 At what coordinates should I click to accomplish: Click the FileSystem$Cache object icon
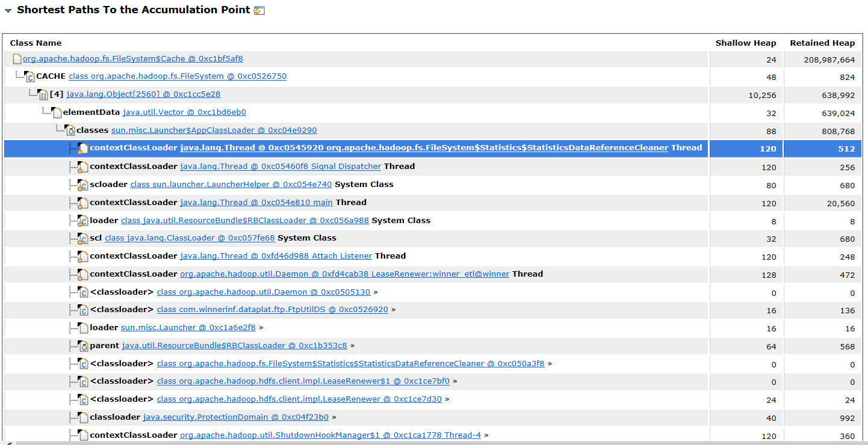(x=17, y=59)
